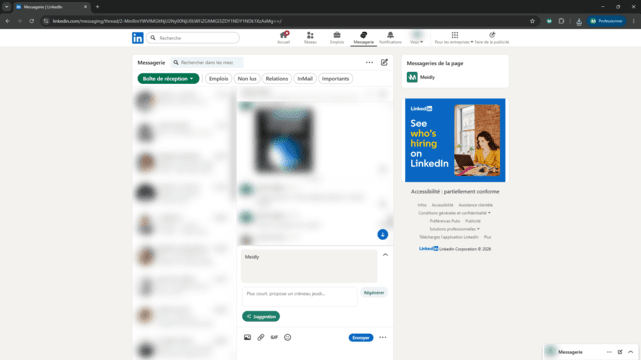Viewport: 641px width, 360px height.
Task: Filter messages by Non lus
Action: (247, 78)
